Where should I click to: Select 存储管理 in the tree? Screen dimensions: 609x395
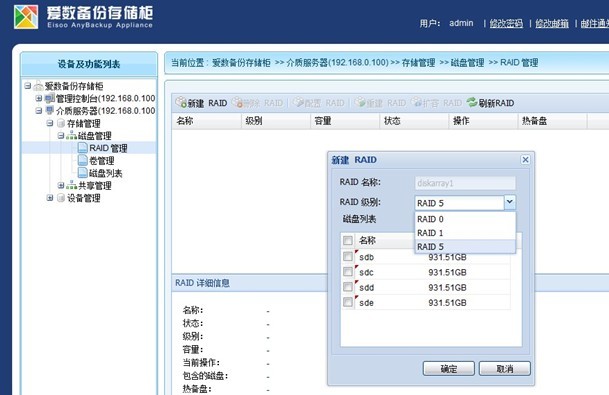[84, 123]
